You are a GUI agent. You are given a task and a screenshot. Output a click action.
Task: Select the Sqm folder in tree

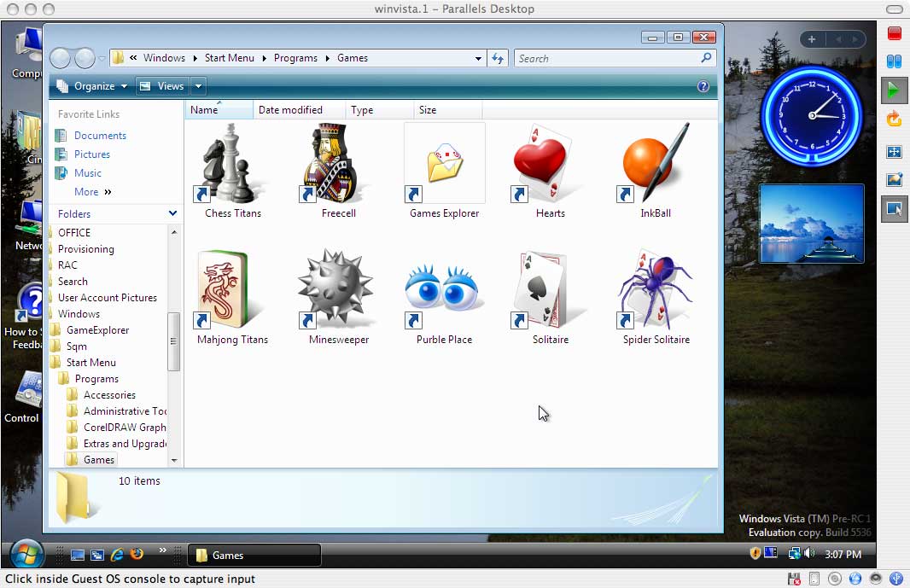pyautogui.click(x=77, y=346)
